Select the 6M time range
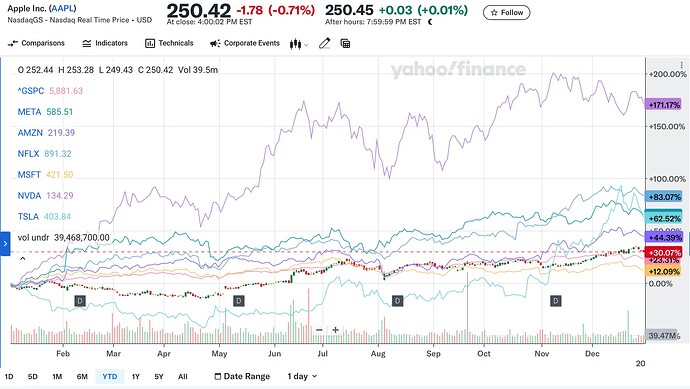Image resolution: width=690 pixels, height=389 pixels. (82, 377)
